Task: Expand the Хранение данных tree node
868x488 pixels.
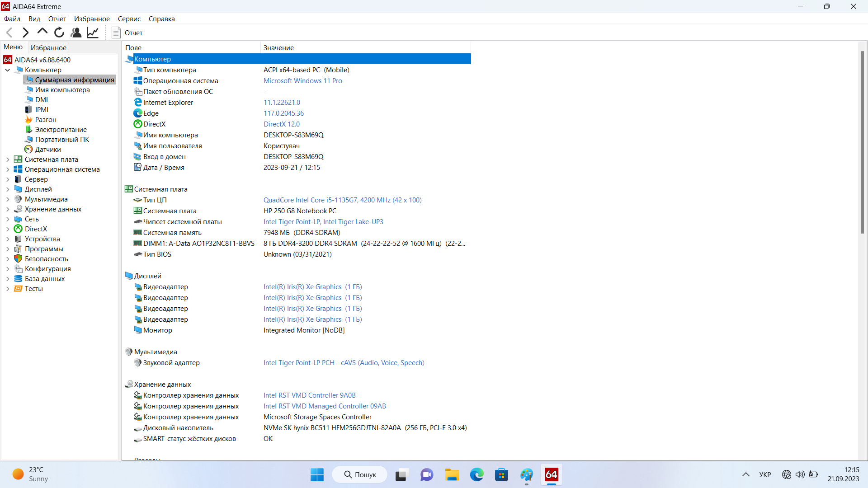Action: (x=8, y=209)
